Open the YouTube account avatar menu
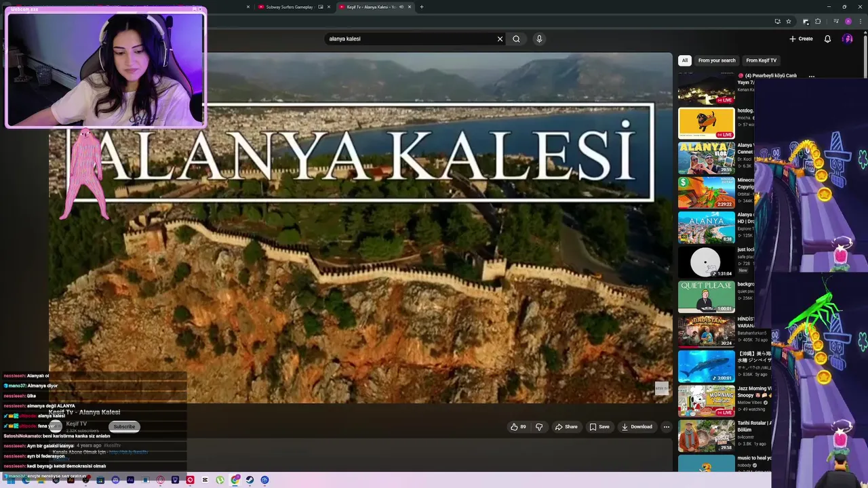This screenshot has height=488, width=868. (847, 39)
